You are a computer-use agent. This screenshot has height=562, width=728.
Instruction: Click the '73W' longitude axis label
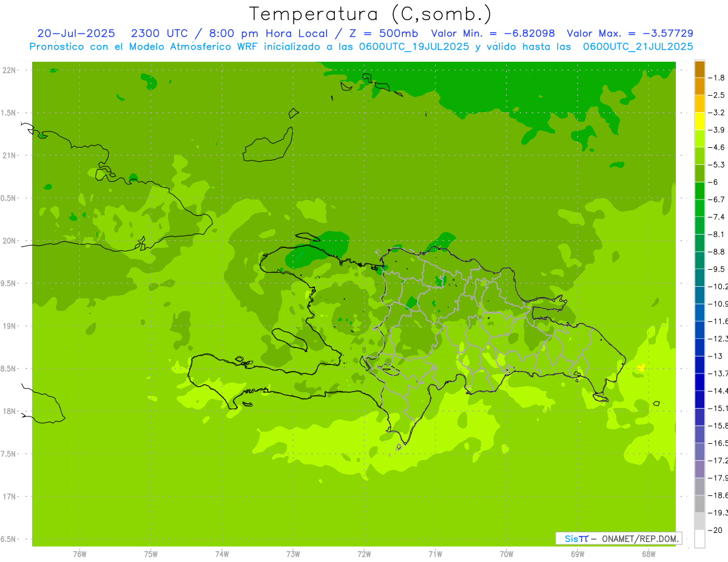(293, 554)
